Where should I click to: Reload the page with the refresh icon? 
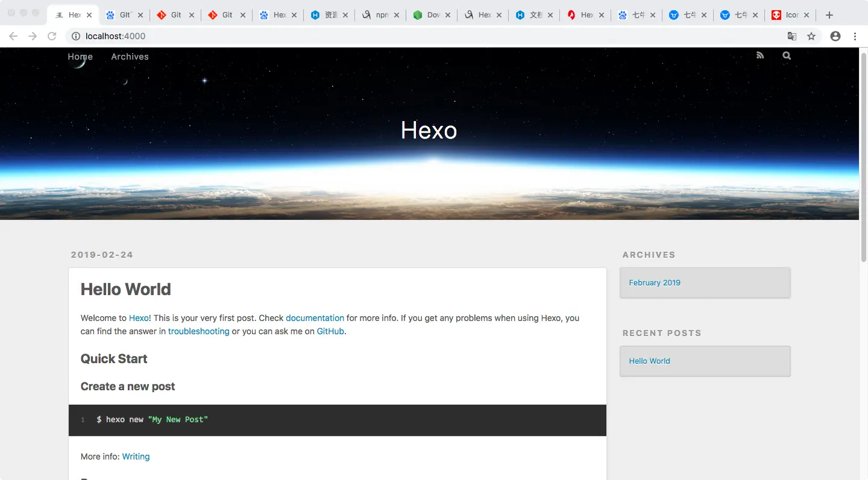tap(52, 36)
